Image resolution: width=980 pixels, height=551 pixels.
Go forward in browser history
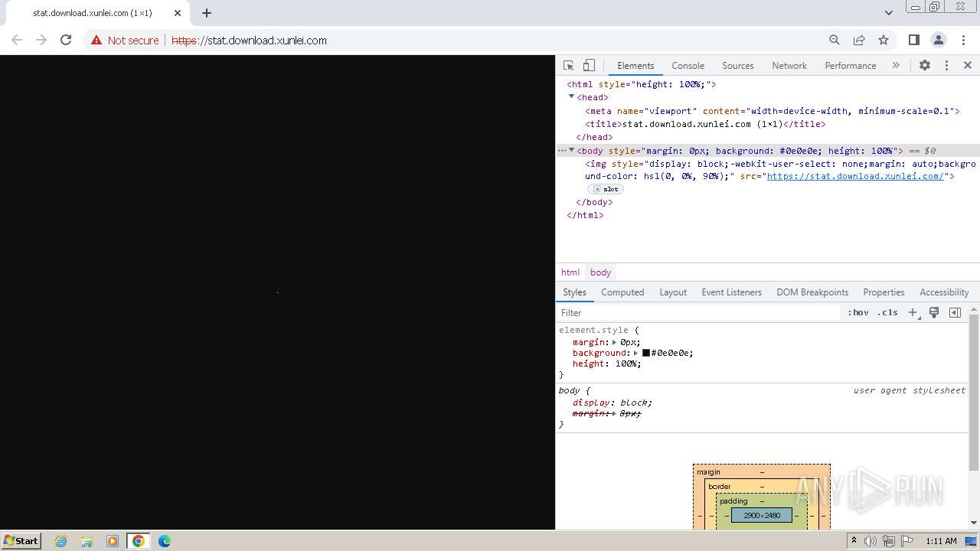(x=41, y=41)
